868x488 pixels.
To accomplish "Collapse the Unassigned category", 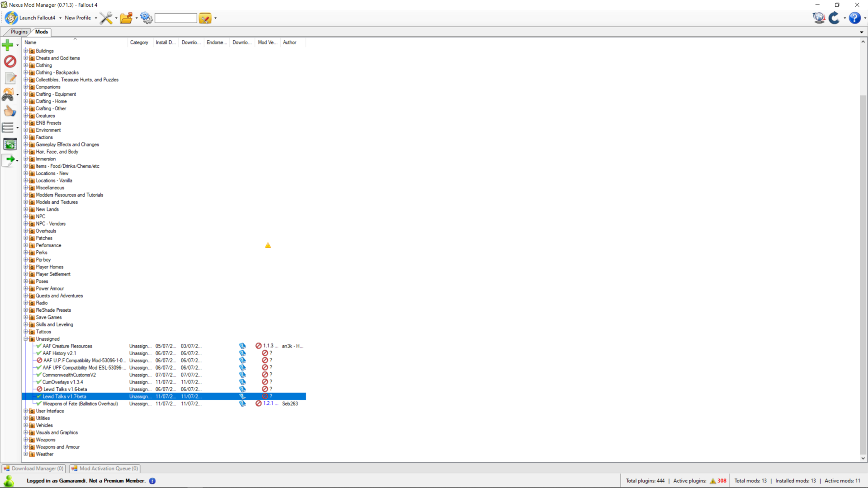I will point(26,339).
